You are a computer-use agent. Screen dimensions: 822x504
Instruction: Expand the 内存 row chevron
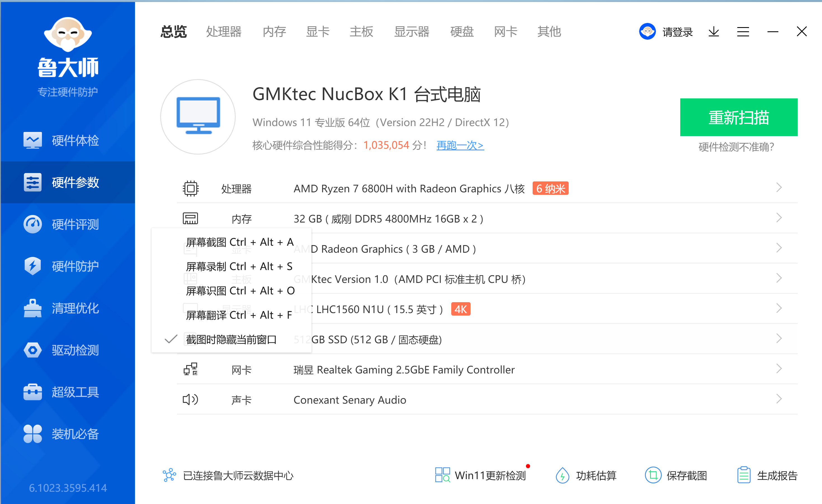779,218
